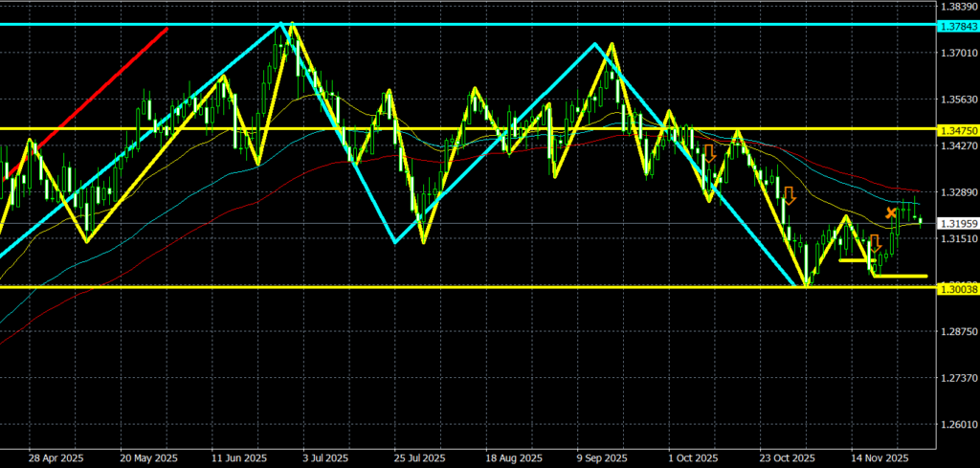The image size is (980, 468).
Task: Click the 23 Oct 2025 date label
Action: point(787,457)
